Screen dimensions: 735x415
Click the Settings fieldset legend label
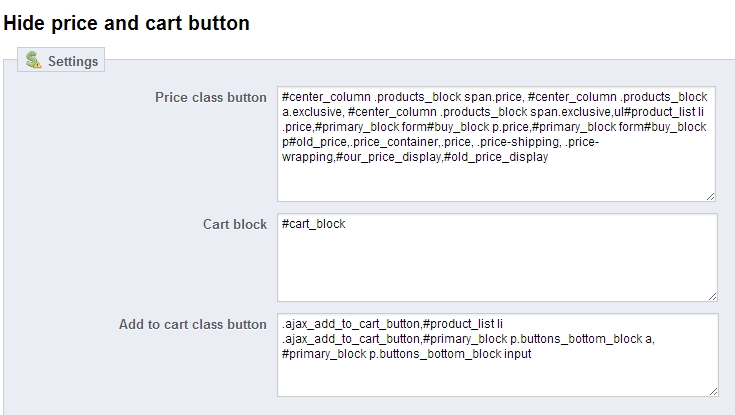click(x=72, y=61)
